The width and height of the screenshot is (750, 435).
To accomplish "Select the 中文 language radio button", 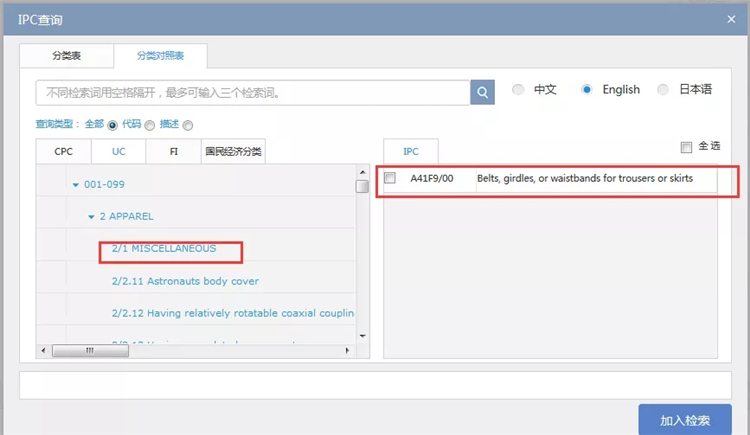I will coord(518,90).
